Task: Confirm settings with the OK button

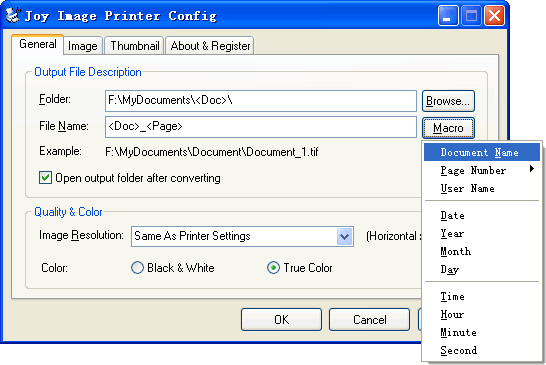Action: [281, 319]
